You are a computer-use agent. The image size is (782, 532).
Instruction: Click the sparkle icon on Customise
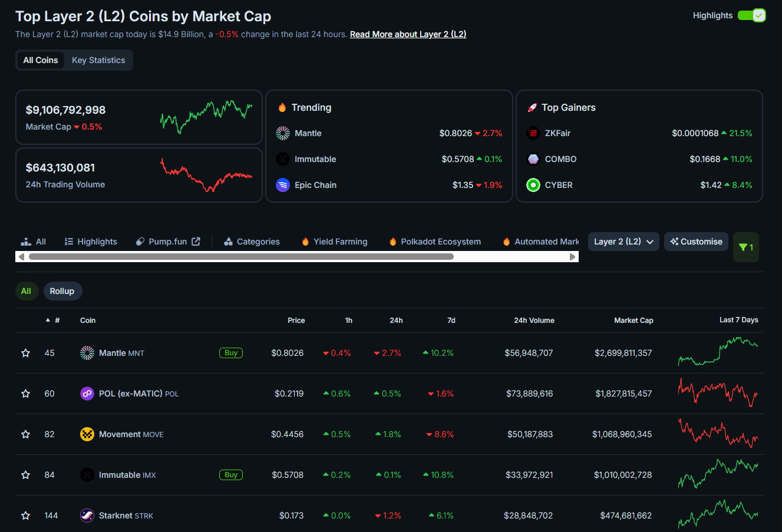(x=674, y=242)
